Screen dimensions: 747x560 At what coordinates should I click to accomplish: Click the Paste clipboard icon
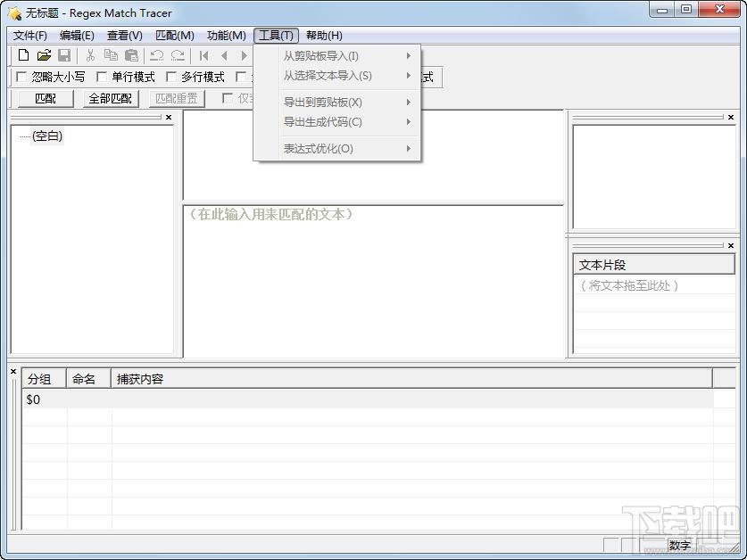click(131, 55)
